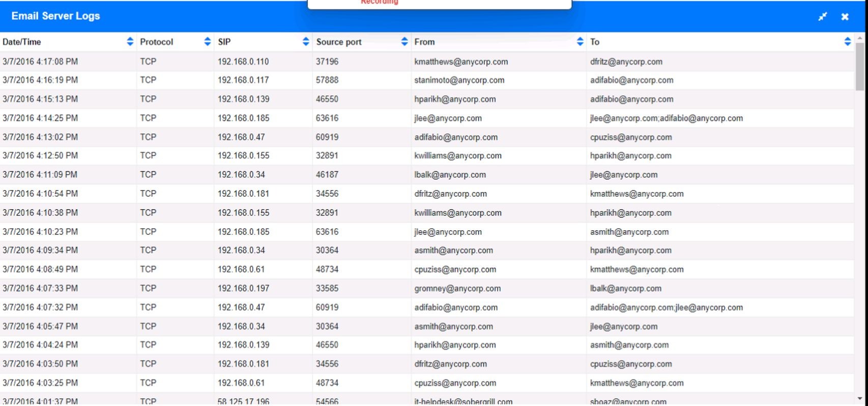Screen dimensions: 868x406
Task: Click recipient sboaz@anycorp.com
Action: point(628,401)
